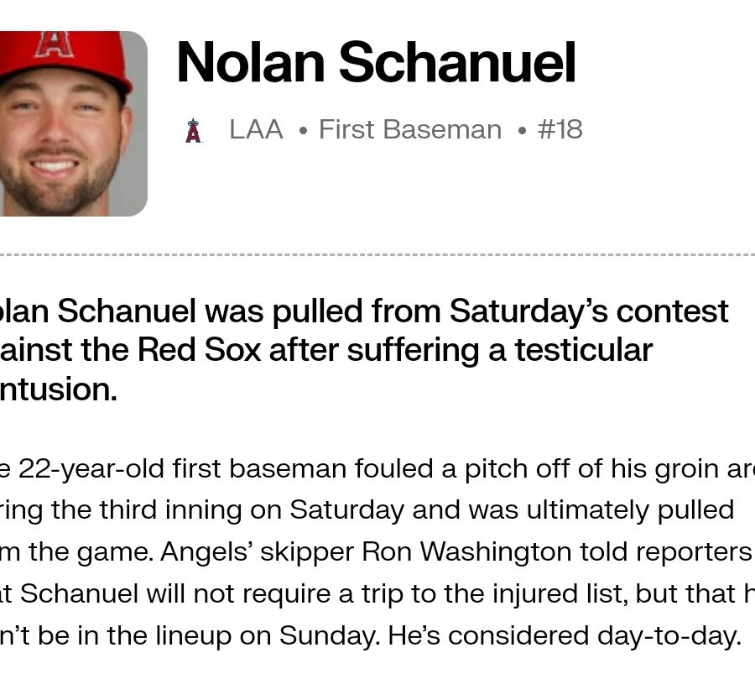This screenshot has height=700, width=755.
Task: Click "22-year-old first baseman" in the article
Action: point(182,468)
